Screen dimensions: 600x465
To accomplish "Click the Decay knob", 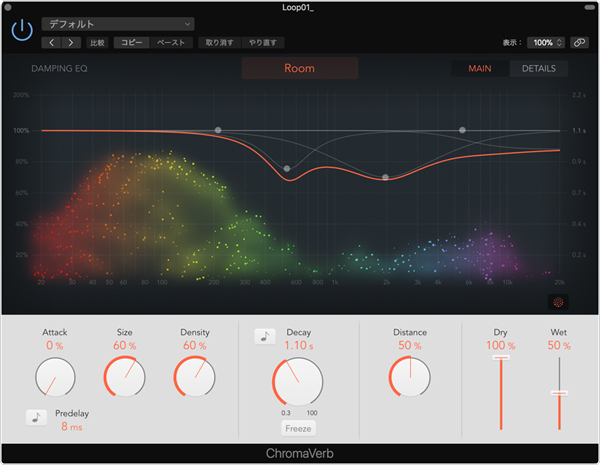I will (x=298, y=382).
